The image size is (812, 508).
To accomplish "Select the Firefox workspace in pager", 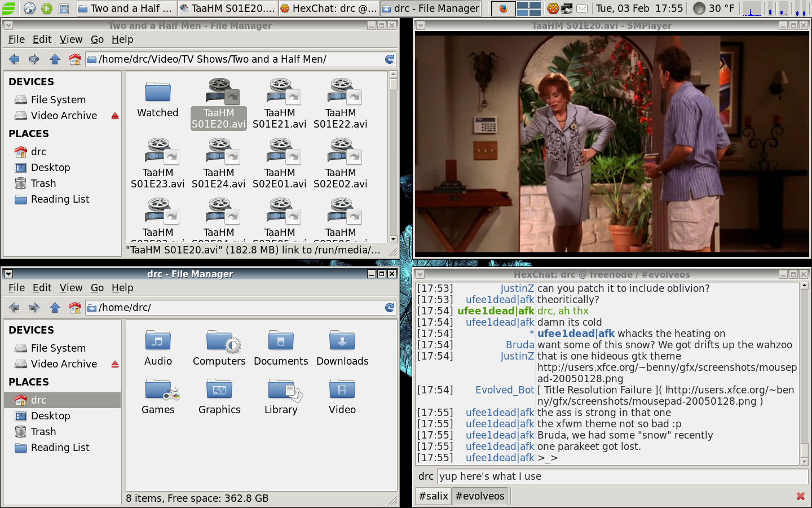I will (x=503, y=8).
